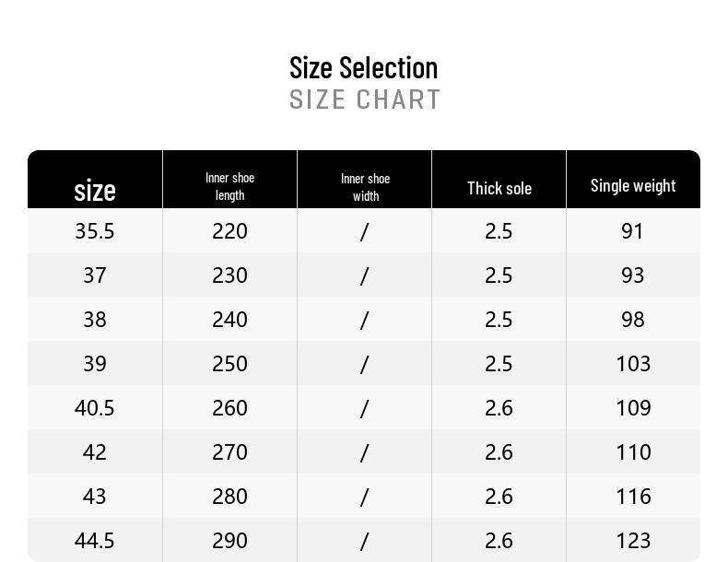Select the size 40.5 cell

click(95, 408)
